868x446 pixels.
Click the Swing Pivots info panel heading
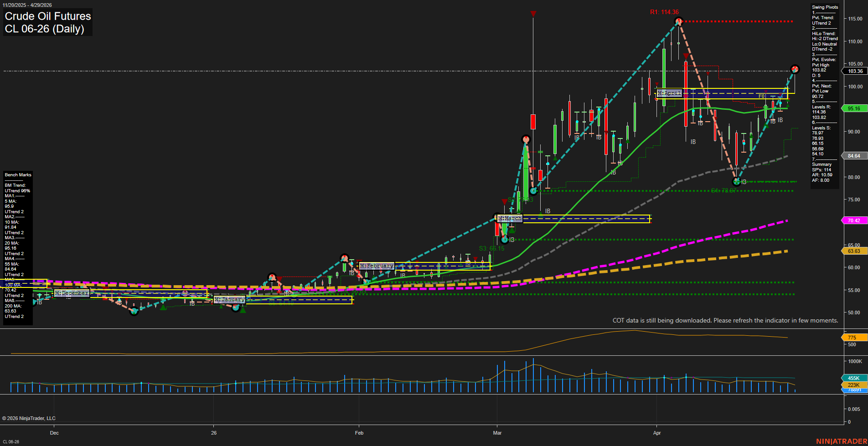tap(825, 7)
